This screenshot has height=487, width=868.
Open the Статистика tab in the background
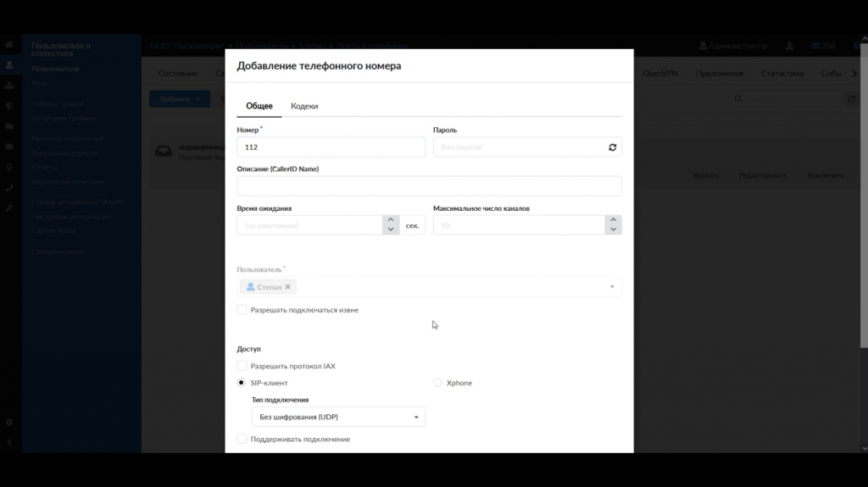pyautogui.click(x=782, y=73)
